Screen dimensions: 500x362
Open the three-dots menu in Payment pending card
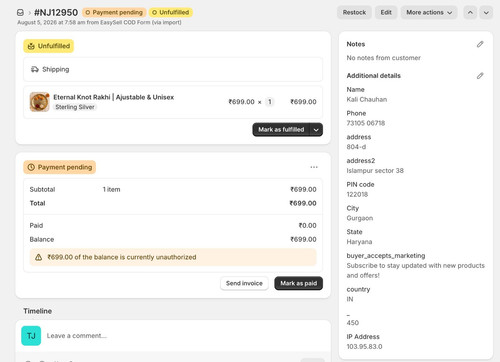[x=314, y=167]
